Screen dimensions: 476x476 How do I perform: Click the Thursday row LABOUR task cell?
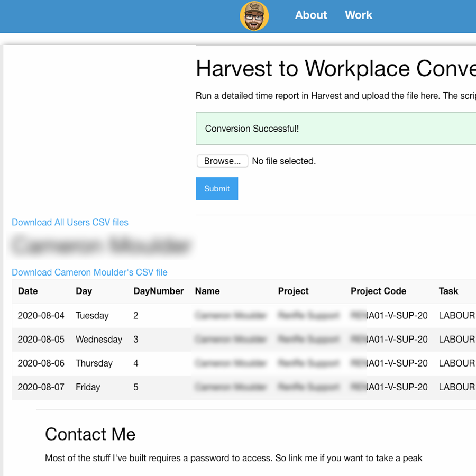pos(456,363)
